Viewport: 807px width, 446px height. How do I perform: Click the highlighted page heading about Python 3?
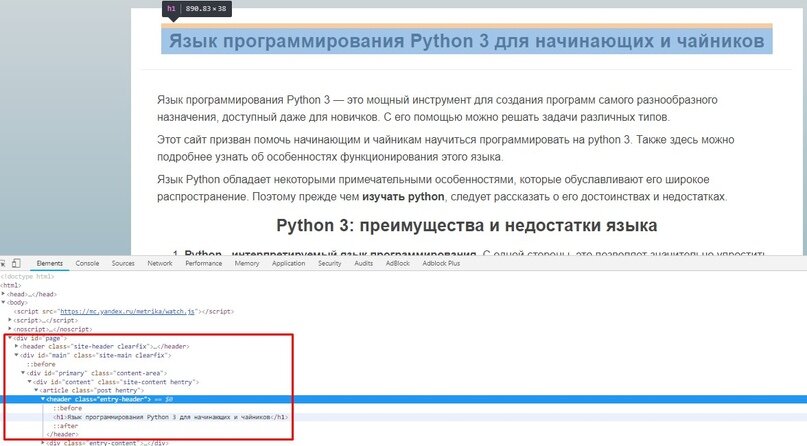pos(466,41)
